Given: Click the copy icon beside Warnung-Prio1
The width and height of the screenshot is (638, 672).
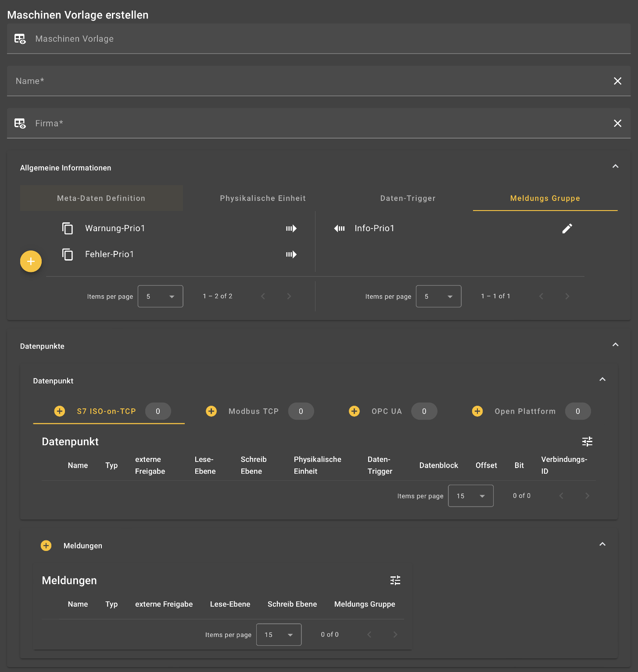Looking at the screenshot, I should (68, 228).
